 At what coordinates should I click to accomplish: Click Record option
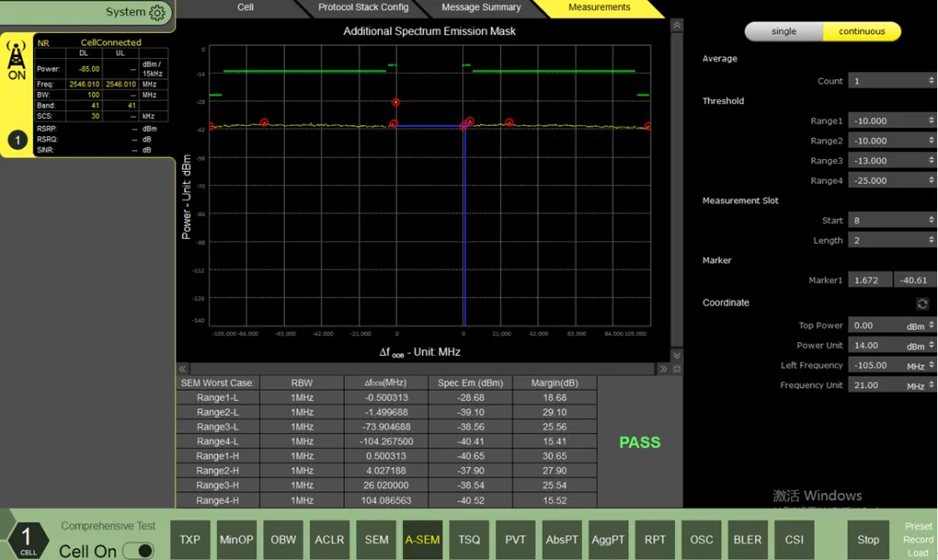point(918,540)
